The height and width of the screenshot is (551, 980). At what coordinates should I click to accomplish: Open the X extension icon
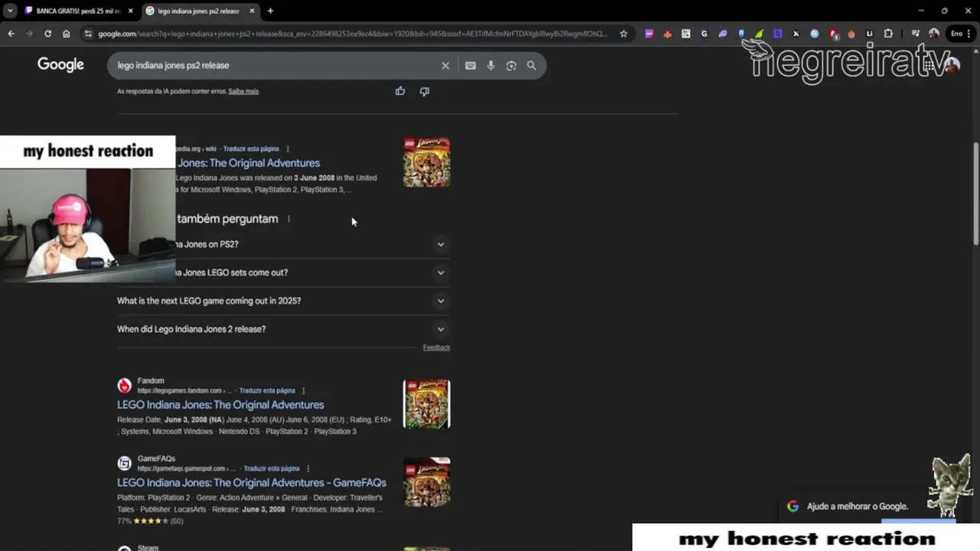point(796,34)
